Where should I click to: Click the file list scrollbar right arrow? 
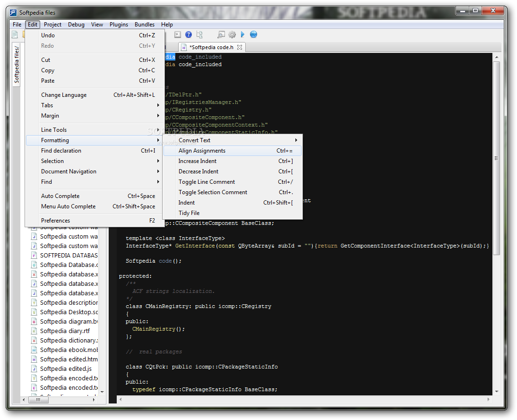coord(94,400)
